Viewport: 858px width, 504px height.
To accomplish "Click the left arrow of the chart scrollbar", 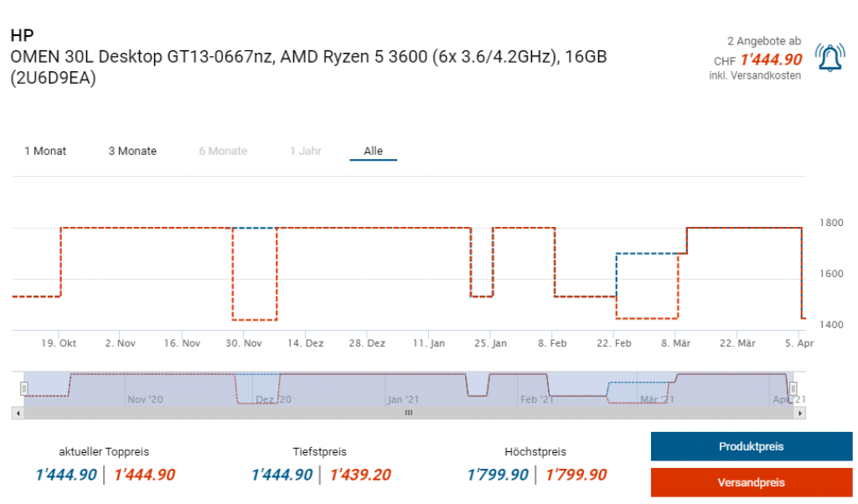I will (17, 413).
